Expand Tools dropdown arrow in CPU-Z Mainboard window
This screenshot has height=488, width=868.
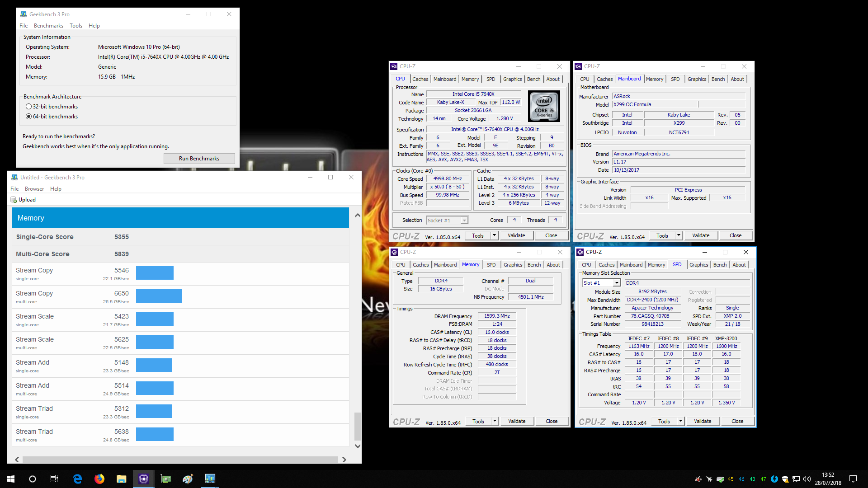pyautogui.click(x=679, y=235)
